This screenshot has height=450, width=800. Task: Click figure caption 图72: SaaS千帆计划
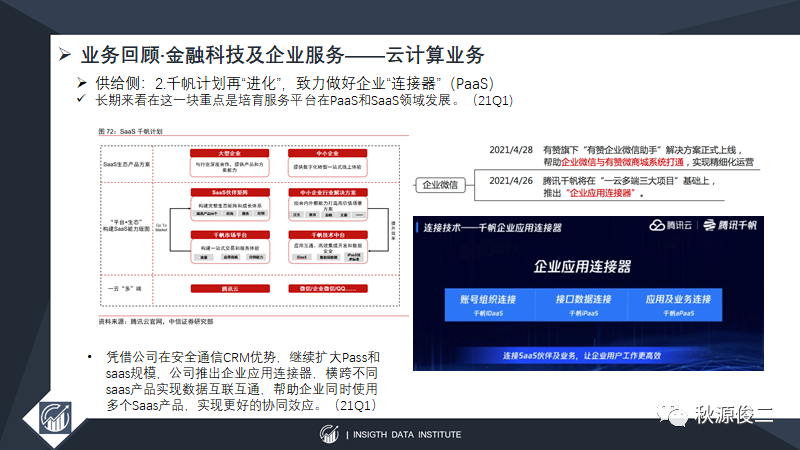[x=130, y=131]
